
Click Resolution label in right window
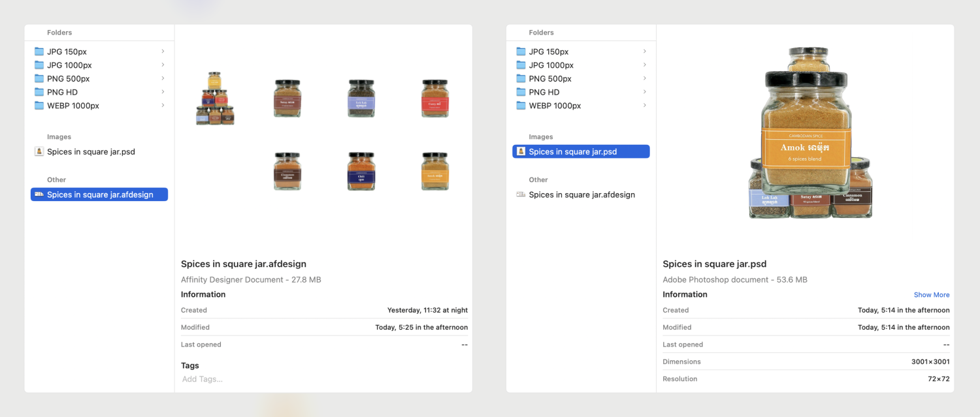point(680,379)
